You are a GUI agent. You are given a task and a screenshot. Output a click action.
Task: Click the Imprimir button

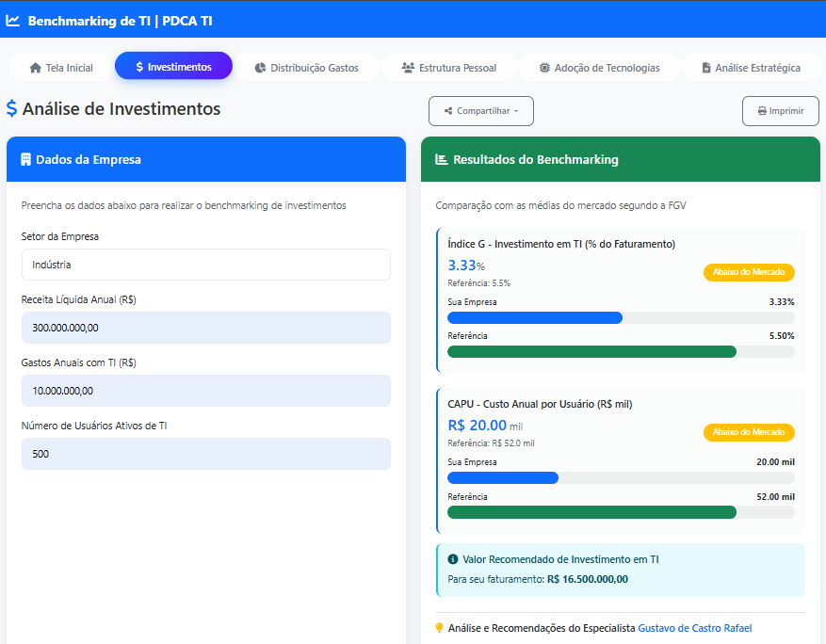point(780,111)
